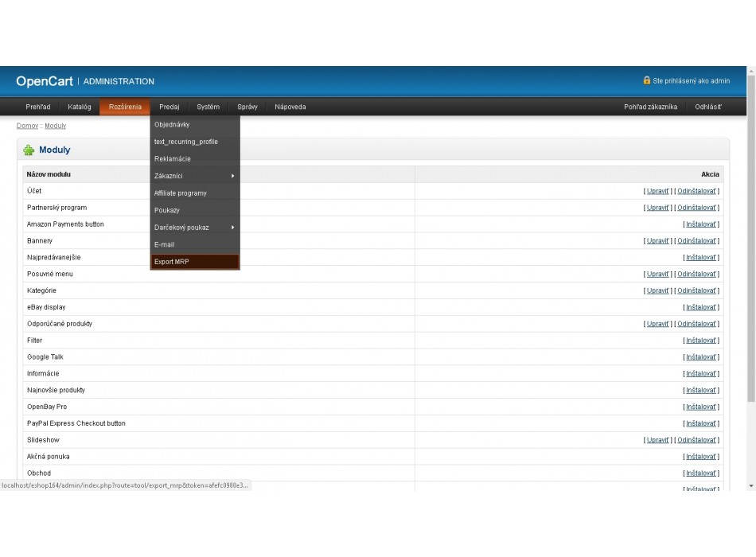
Task: Install PayPal Express Checkout button module
Action: [701, 423]
